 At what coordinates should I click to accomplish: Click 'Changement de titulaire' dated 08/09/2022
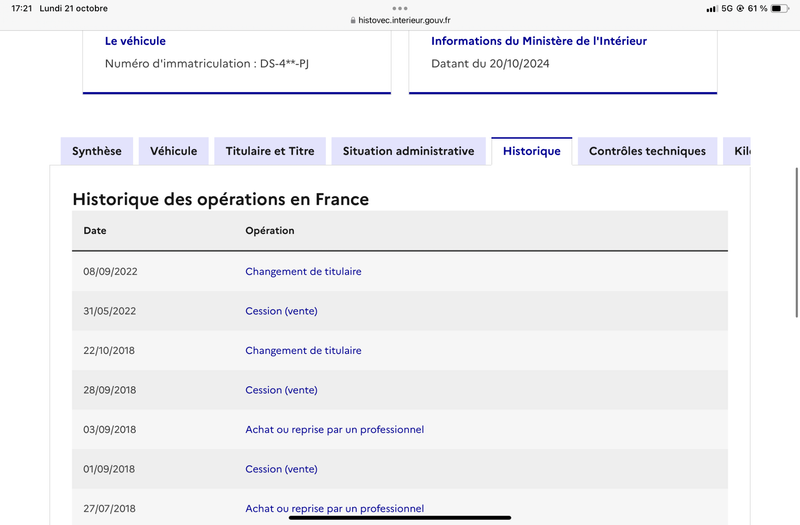[303, 271]
